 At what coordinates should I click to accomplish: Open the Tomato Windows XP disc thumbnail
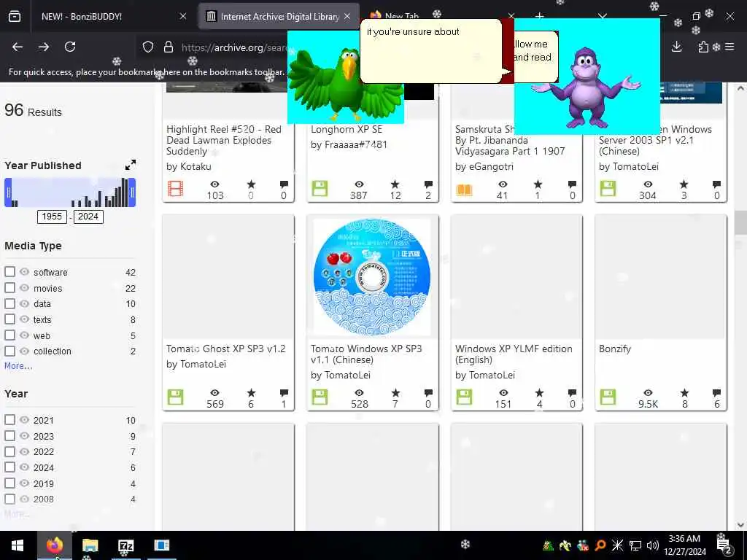coord(372,277)
